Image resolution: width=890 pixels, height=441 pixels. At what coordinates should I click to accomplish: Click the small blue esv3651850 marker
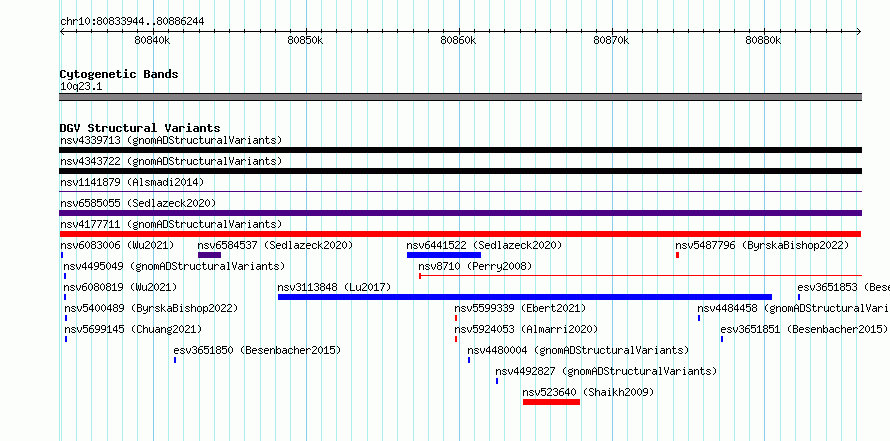(x=175, y=360)
